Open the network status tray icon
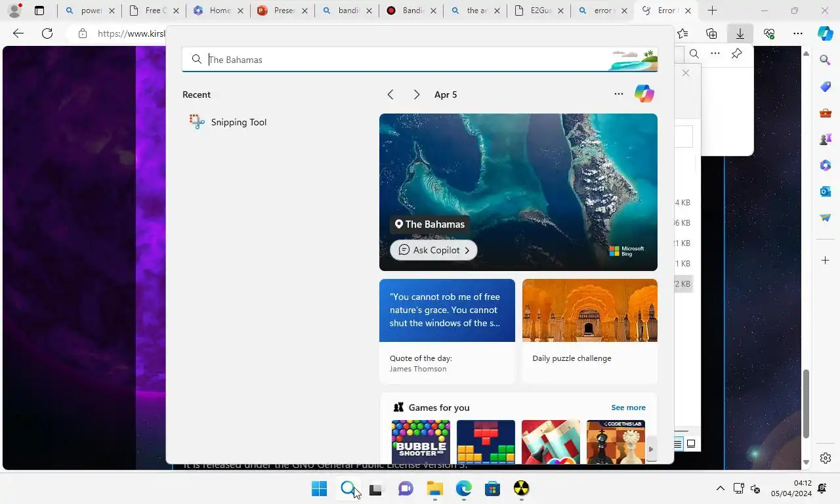This screenshot has height=504, width=840. (x=739, y=488)
